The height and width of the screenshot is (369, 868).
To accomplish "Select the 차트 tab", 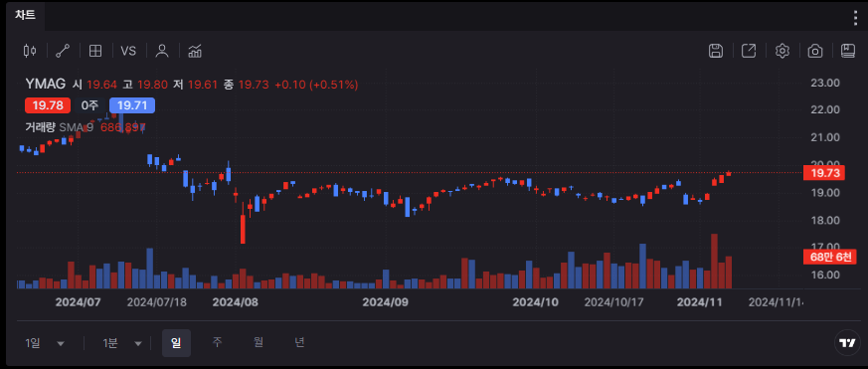I will coord(25,16).
